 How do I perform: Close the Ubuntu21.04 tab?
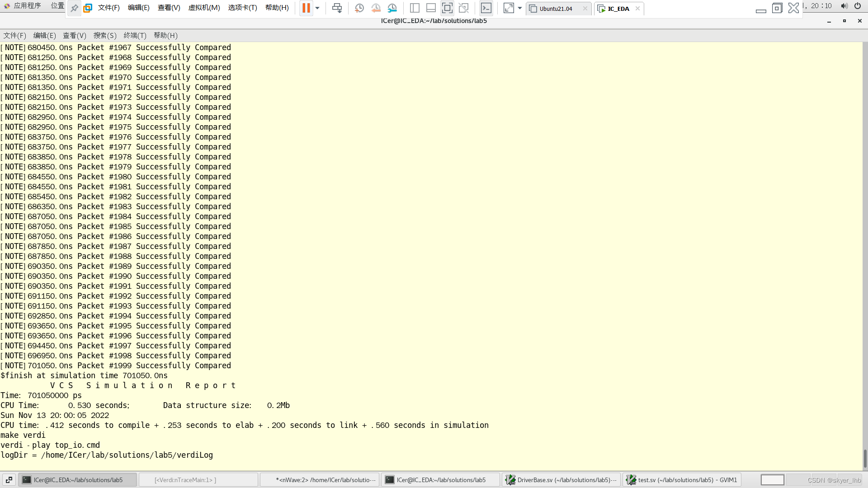(x=585, y=9)
